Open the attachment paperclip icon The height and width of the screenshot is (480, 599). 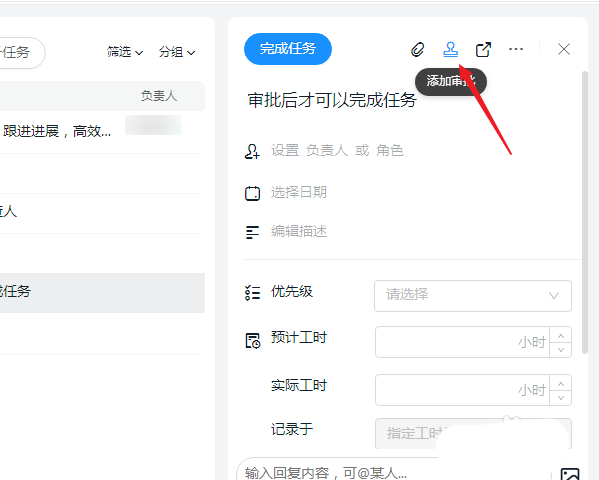coord(418,49)
